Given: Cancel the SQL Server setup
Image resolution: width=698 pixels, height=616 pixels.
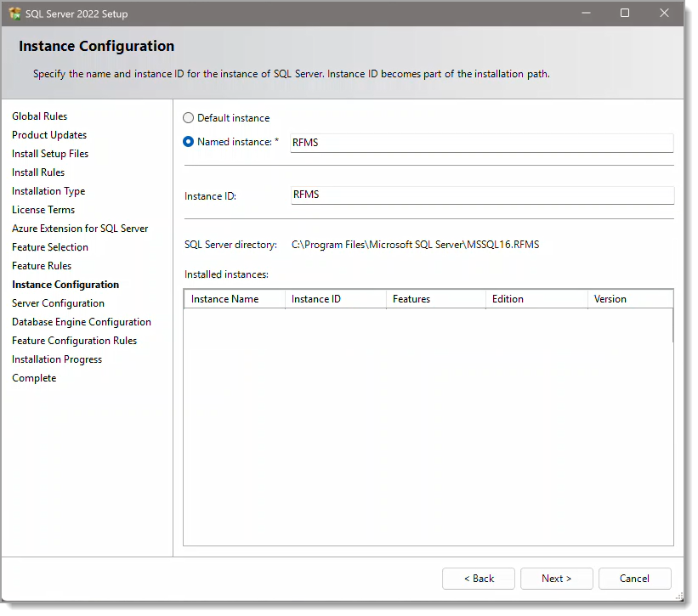Looking at the screenshot, I should pos(635,579).
